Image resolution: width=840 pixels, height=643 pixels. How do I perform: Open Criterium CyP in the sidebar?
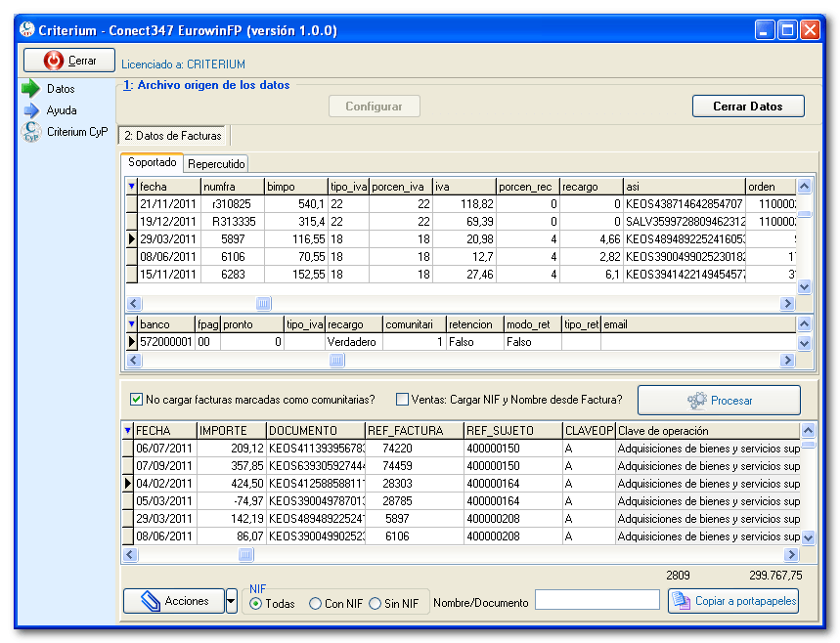point(77,132)
